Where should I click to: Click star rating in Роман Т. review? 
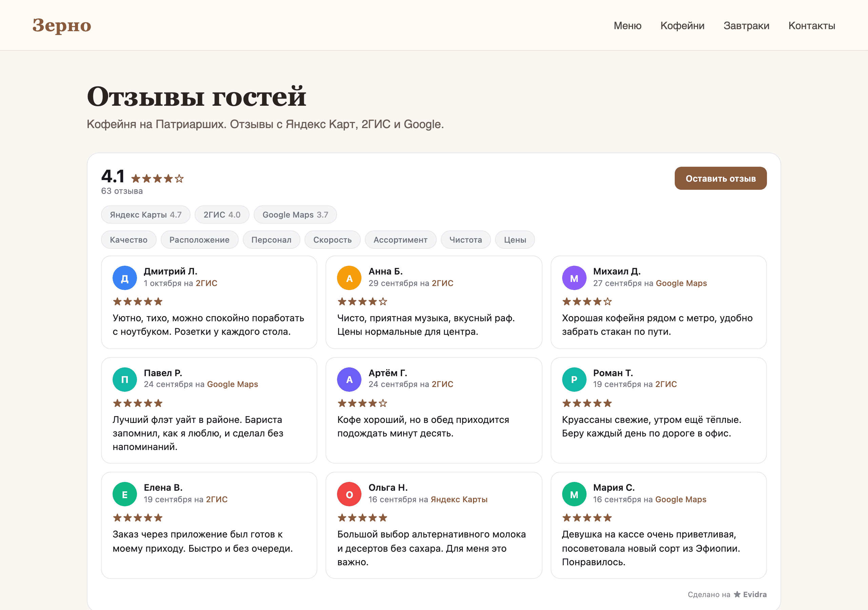click(587, 403)
